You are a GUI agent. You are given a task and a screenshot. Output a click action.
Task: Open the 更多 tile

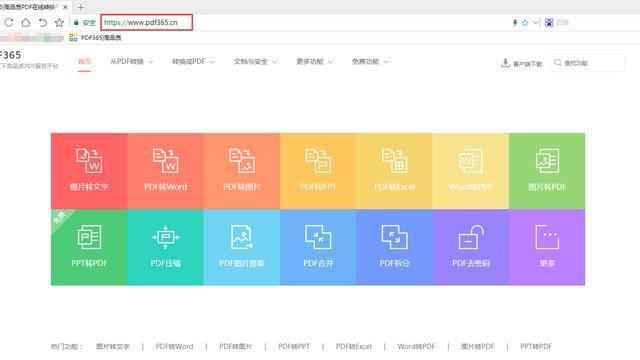(547, 247)
